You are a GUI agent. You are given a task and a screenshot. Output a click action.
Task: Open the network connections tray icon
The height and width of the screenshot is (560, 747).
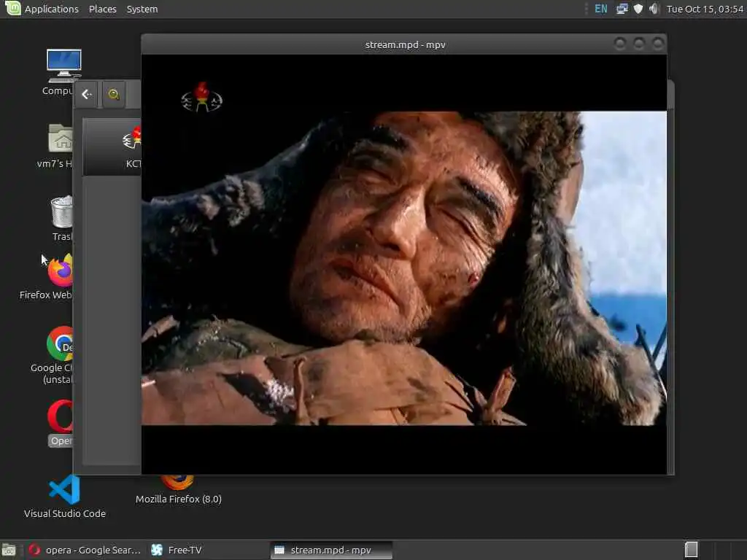622,9
